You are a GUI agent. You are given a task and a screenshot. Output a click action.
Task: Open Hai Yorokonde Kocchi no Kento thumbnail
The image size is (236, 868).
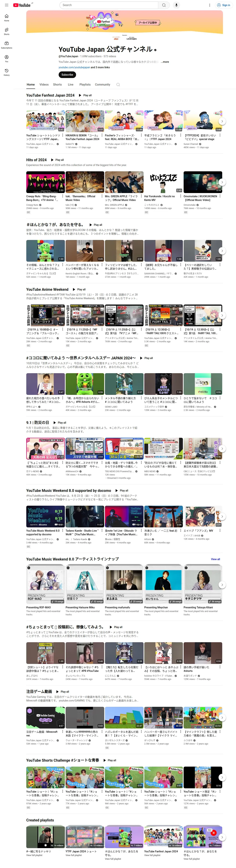(163, 182)
